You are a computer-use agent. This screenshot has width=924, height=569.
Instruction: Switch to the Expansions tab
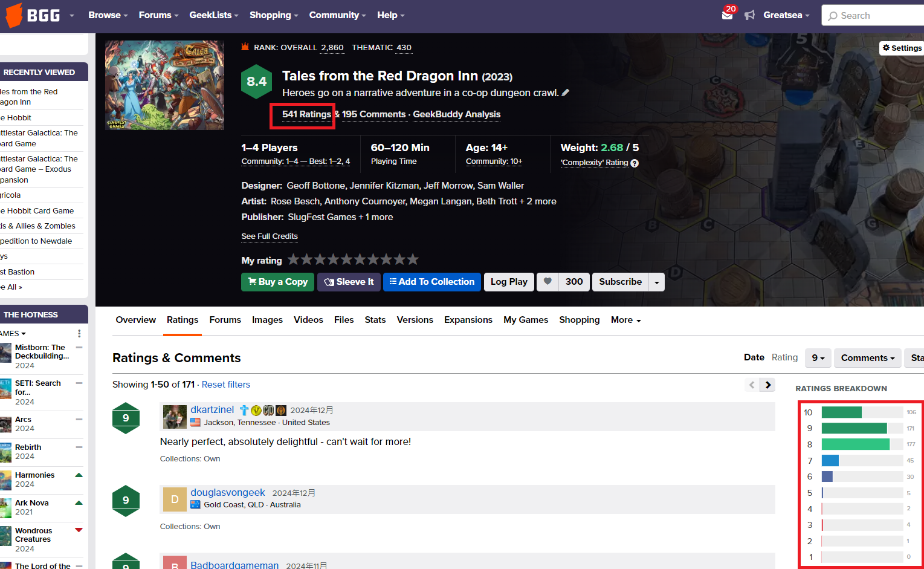click(468, 320)
